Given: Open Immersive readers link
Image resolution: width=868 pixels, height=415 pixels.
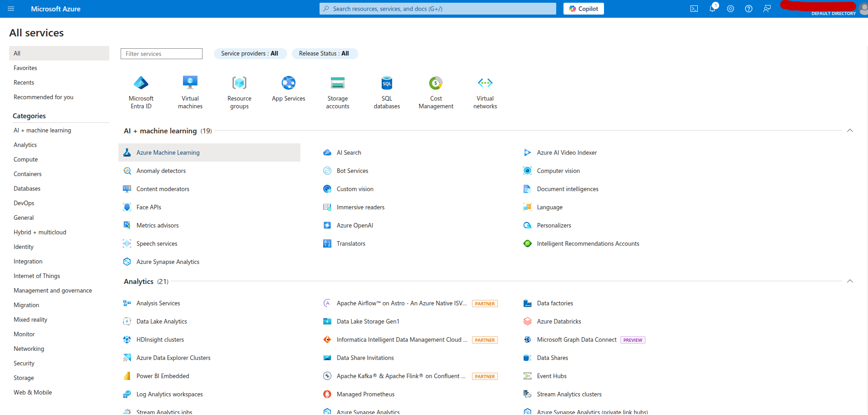Looking at the screenshot, I should click(x=360, y=207).
